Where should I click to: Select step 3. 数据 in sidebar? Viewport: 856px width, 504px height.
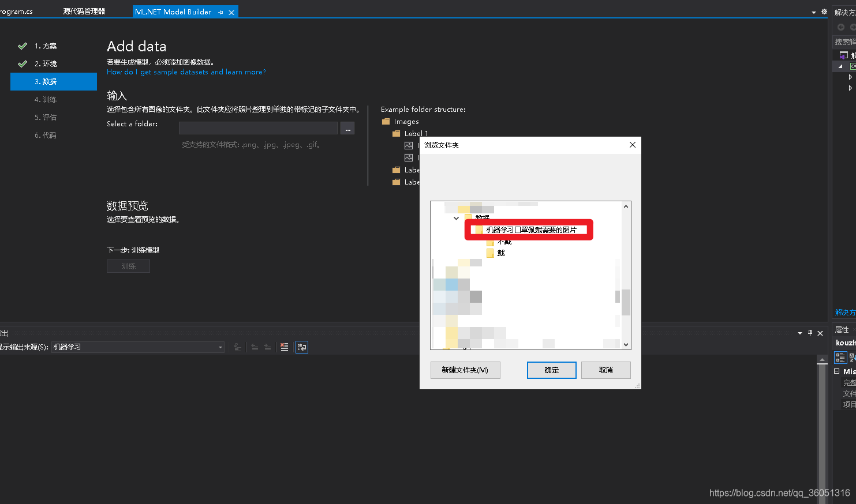click(54, 82)
